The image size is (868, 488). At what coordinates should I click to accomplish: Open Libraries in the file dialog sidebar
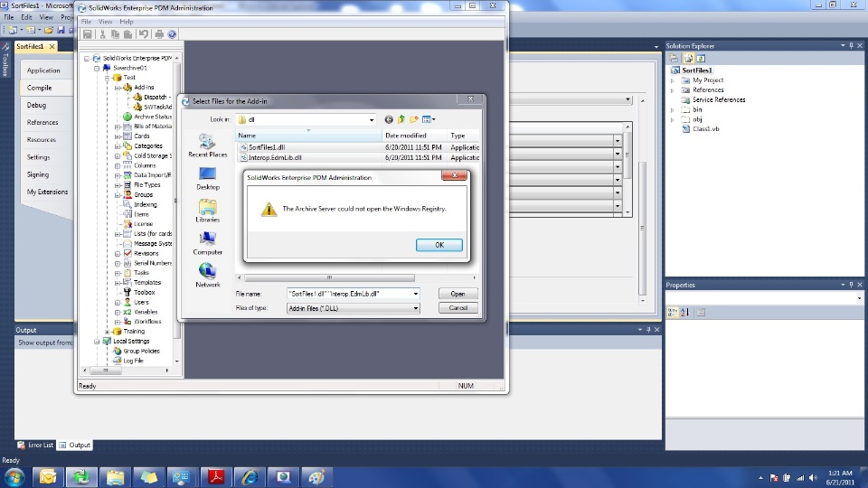(208, 211)
